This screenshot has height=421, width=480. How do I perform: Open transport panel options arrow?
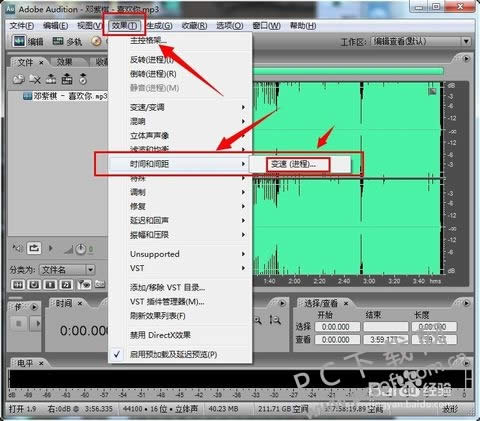tap(34, 307)
